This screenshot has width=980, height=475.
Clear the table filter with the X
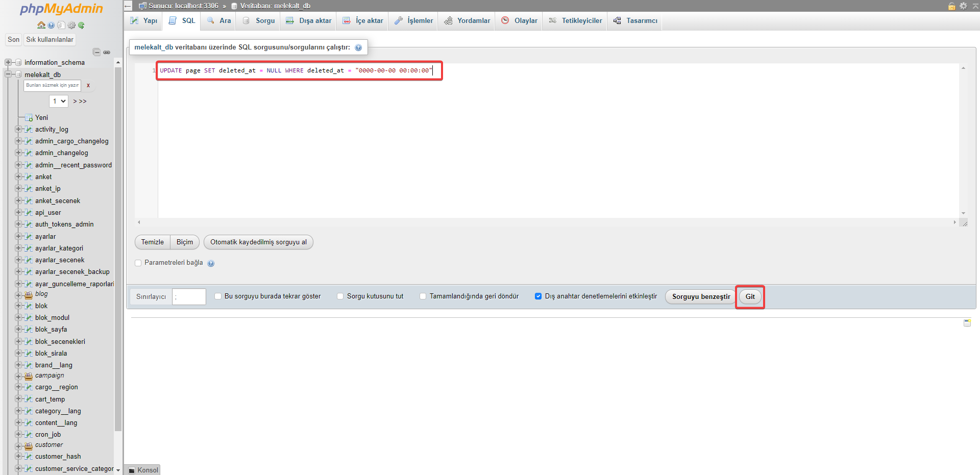tap(88, 86)
